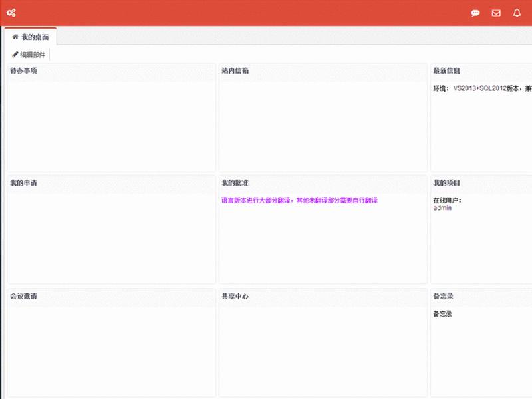Click the 站内信箱 panel title
The width and height of the screenshot is (532, 399).
(x=235, y=71)
